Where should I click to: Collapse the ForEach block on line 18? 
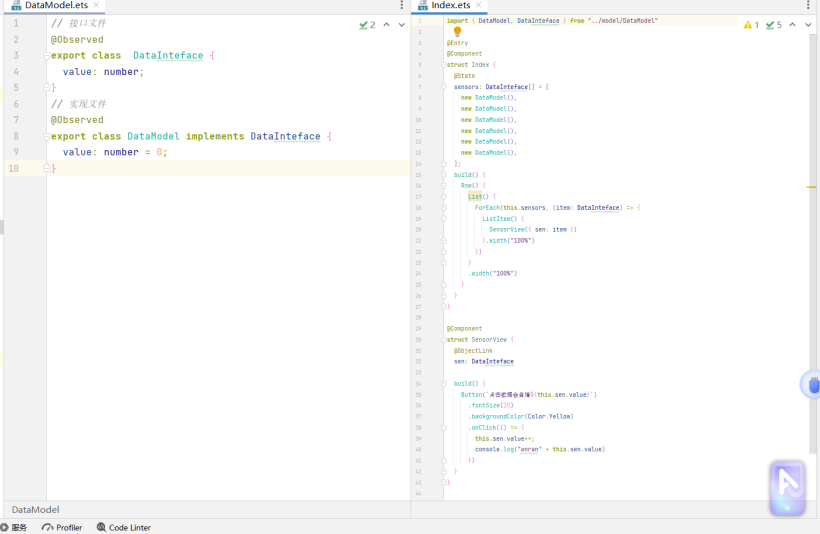pyautogui.click(x=443, y=208)
